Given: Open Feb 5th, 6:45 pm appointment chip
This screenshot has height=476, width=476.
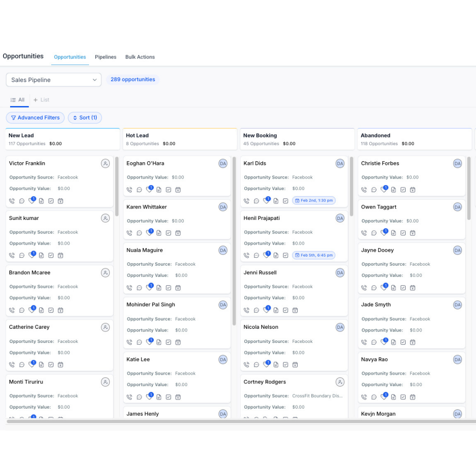Looking at the screenshot, I should pyautogui.click(x=314, y=255).
